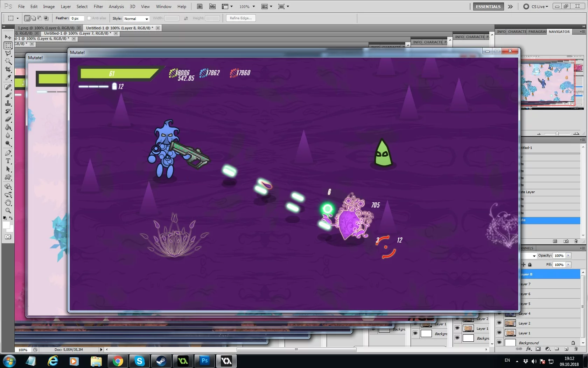Open the Fill slider arrow
Screen dimensions: 588x368
(568, 265)
